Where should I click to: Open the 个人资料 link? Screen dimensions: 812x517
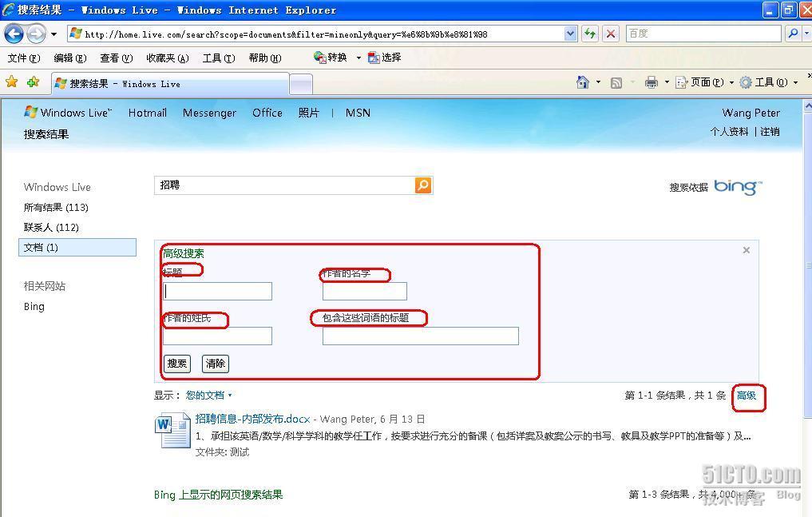tap(729, 132)
